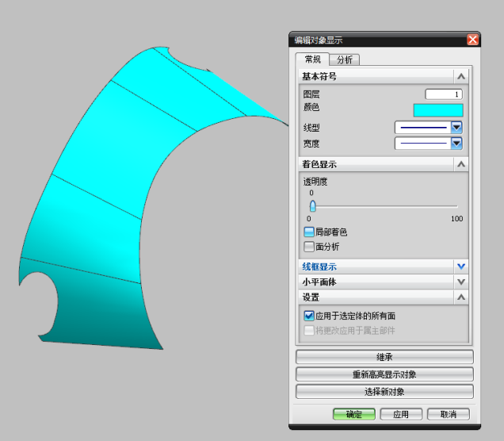Screen dimensions: 504x441
Task: Expand the 小平面体 section
Action: [461, 282]
